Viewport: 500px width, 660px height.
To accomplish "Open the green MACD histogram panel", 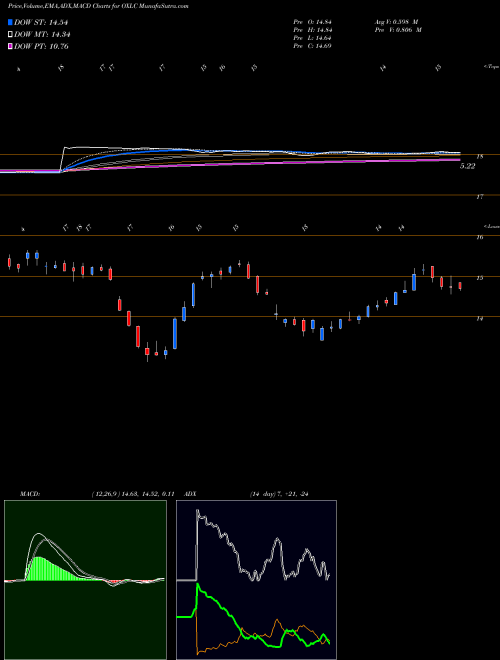I will click(x=85, y=580).
